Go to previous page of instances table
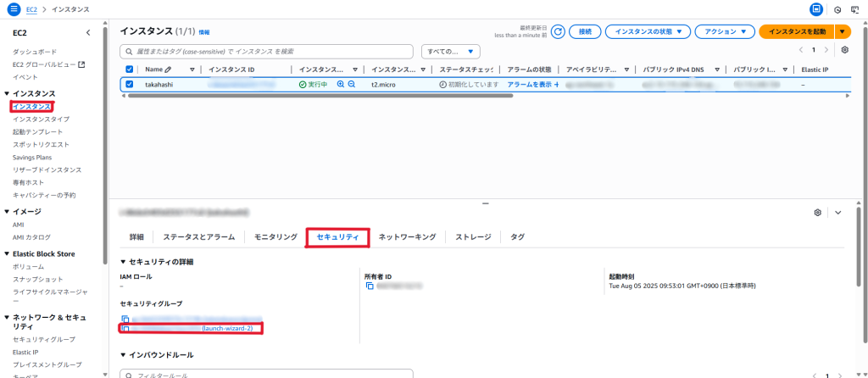The image size is (868, 378). tap(801, 50)
